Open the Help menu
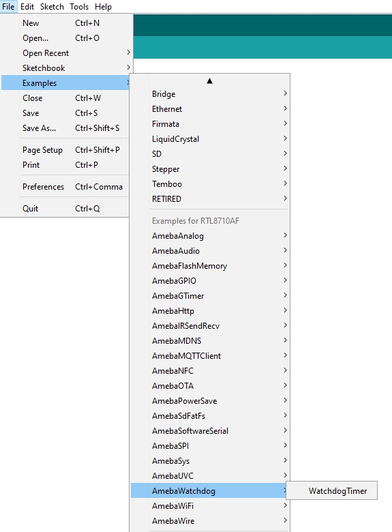This screenshot has height=532, width=392. coord(103,6)
